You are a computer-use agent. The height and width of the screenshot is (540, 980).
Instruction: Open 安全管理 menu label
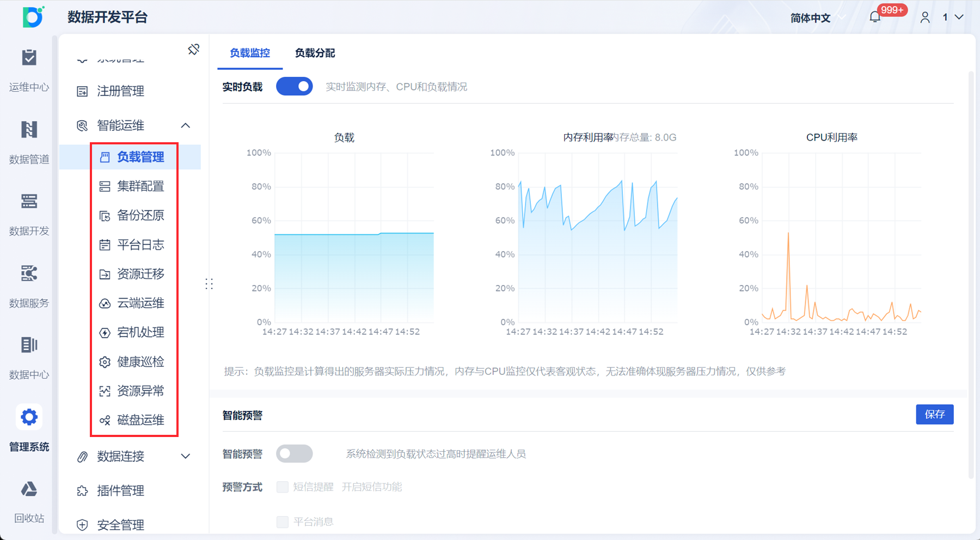pos(120,525)
